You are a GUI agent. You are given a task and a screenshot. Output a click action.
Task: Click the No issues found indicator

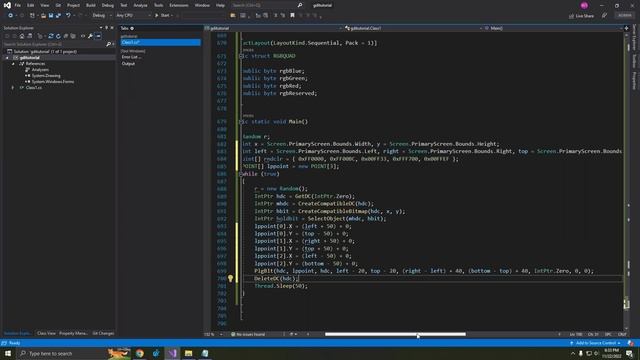(248, 334)
